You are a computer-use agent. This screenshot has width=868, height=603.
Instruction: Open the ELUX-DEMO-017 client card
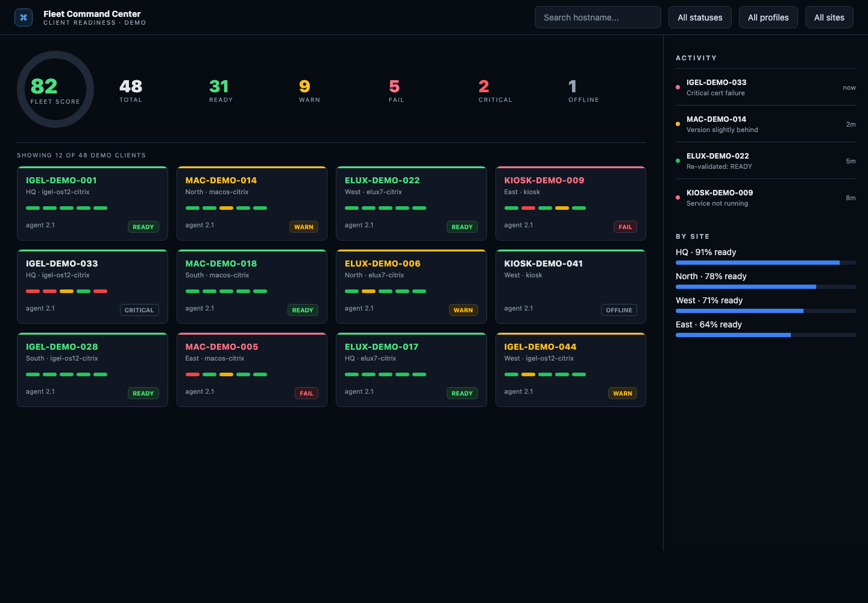point(411,370)
